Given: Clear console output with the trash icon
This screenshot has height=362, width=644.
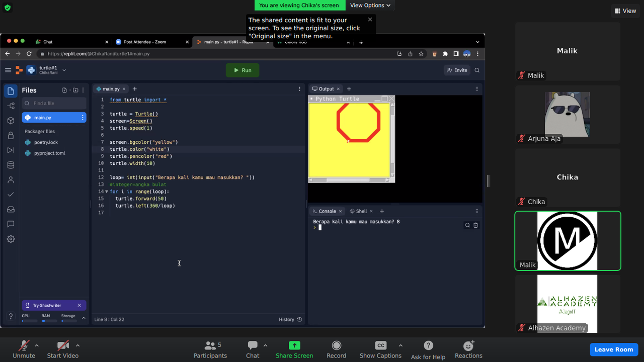Looking at the screenshot, I should pyautogui.click(x=475, y=225).
